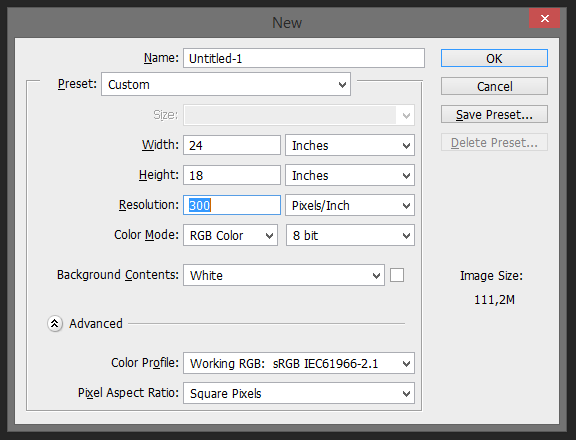Viewport: 576px width, 440px height.
Task: Click the Width value field
Action: tap(232, 145)
